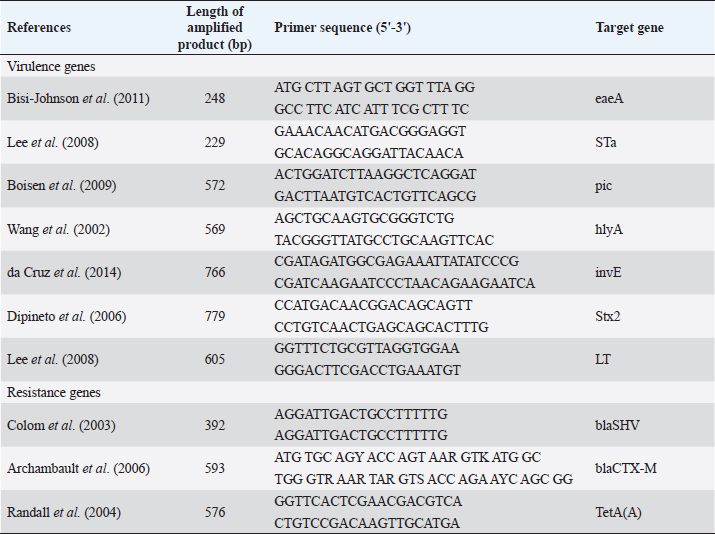Select the Resistance genes section row
This screenshot has height=534, width=715.
(53, 393)
